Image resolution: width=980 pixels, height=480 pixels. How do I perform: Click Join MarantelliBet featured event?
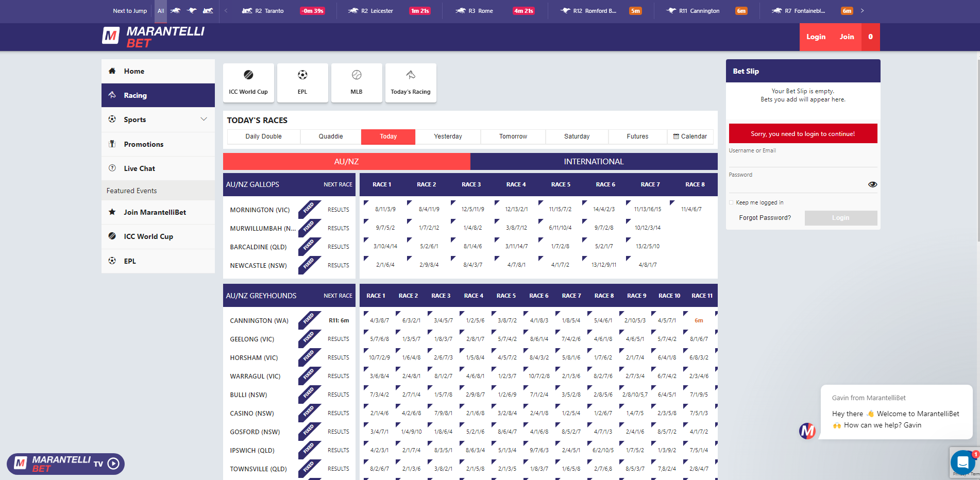(158, 212)
